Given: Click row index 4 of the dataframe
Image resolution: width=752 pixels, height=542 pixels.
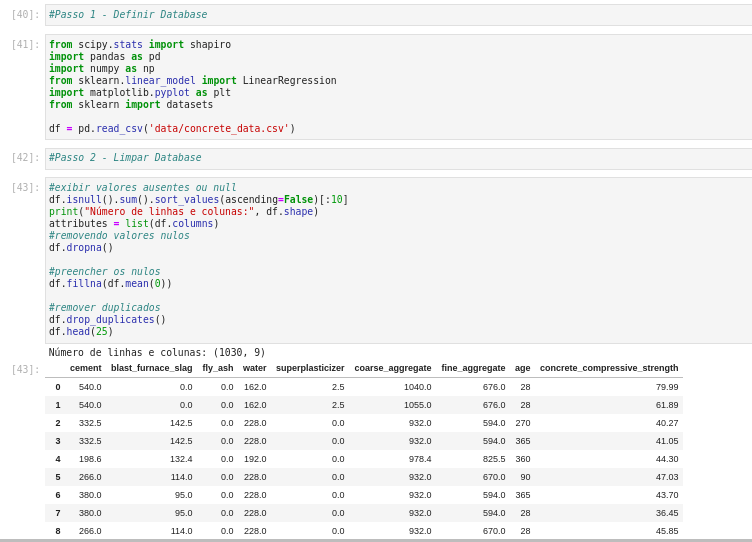Looking at the screenshot, I should pos(58,459).
